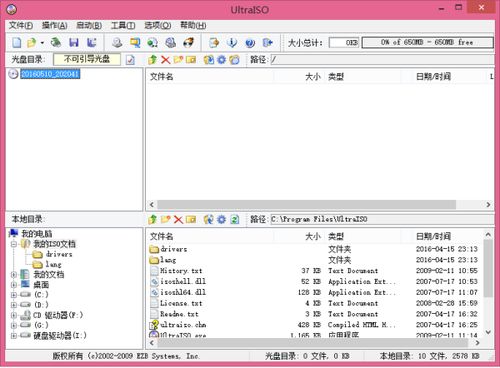Click the 不可引导光盘 boot type button
This screenshot has width=500, height=368.
click(x=87, y=59)
